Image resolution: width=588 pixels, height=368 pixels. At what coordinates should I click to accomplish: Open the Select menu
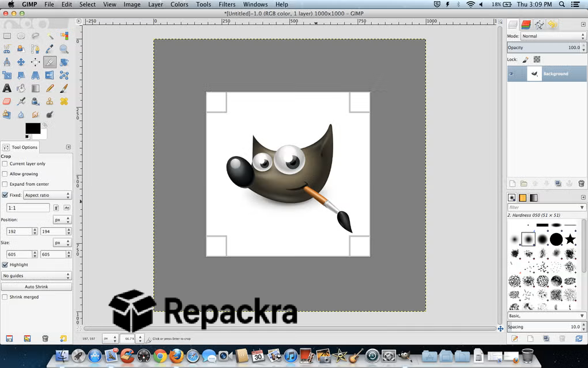coord(88,5)
